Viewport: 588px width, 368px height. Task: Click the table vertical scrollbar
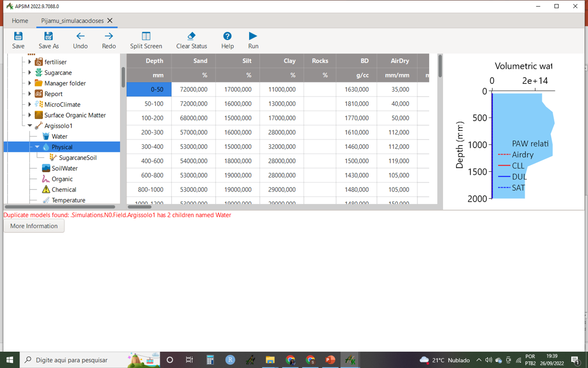440,66
